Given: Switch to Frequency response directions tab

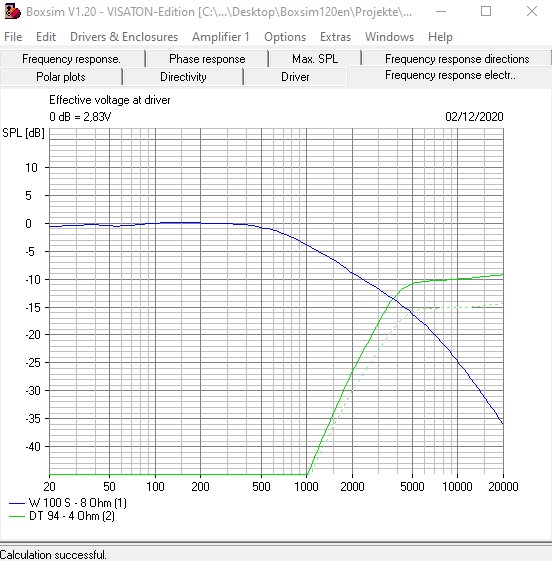Looking at the screenshot, I should 457,59.
